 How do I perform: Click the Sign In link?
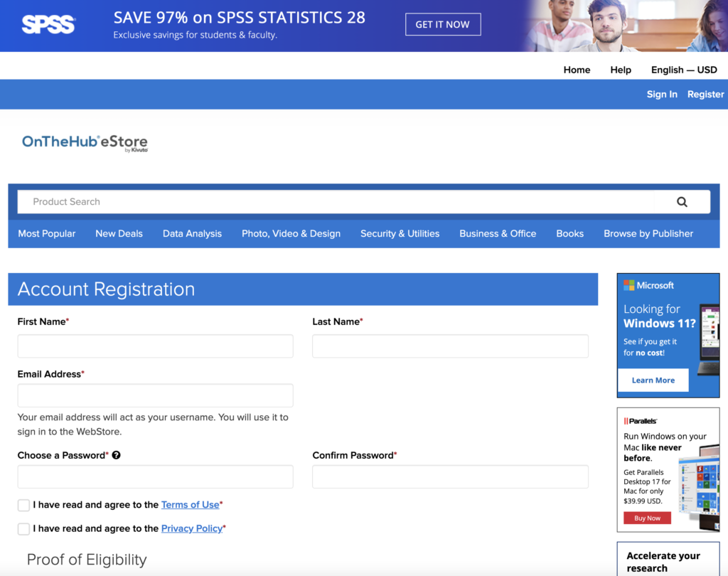662,95
